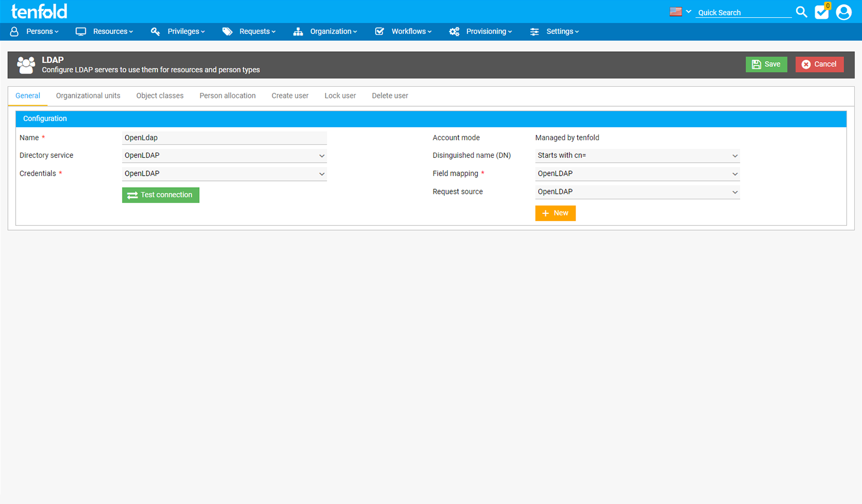Screen dimensions: 862x504
Task: Click the Configuration section header
Action: pos(431,119)
